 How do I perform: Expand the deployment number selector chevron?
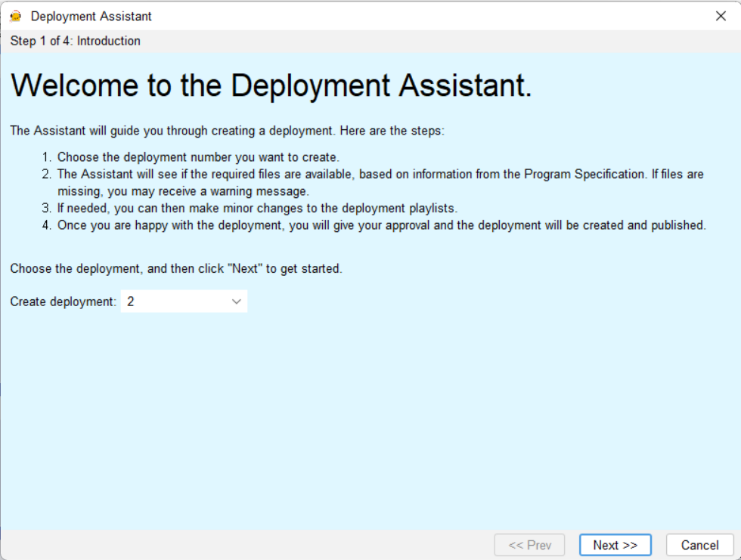(x=238, y=301)
